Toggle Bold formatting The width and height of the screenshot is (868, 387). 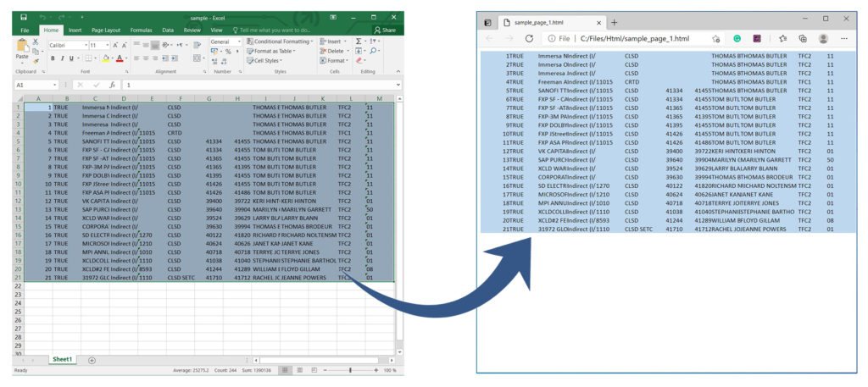(52, 58)
